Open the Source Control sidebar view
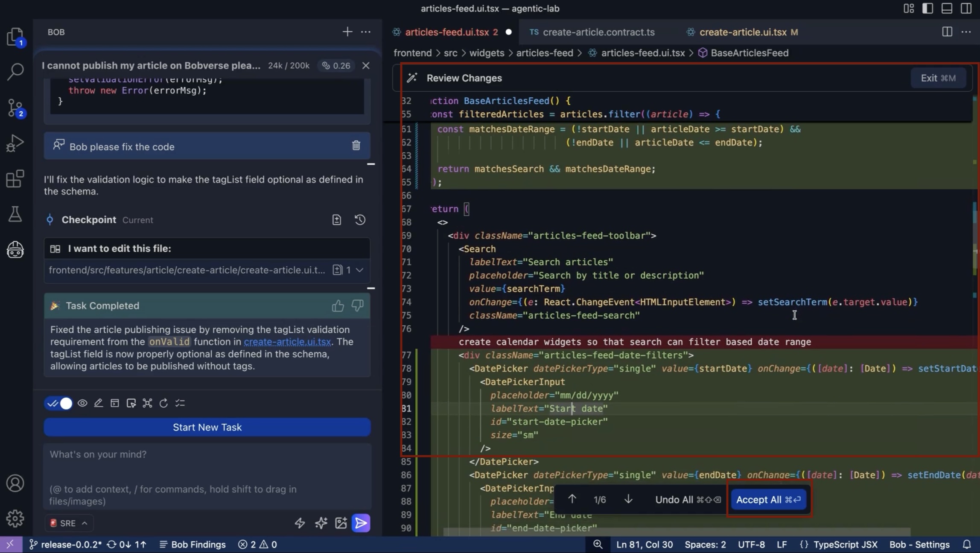Image resolution: width=980 pixels, height=553 pixels. coord(15,108)
